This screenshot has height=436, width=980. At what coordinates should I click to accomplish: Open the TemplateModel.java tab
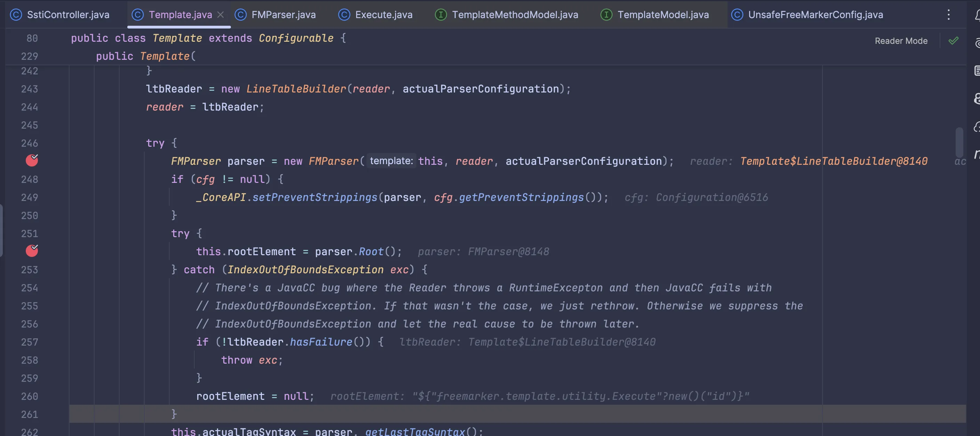tap(655, 15)
